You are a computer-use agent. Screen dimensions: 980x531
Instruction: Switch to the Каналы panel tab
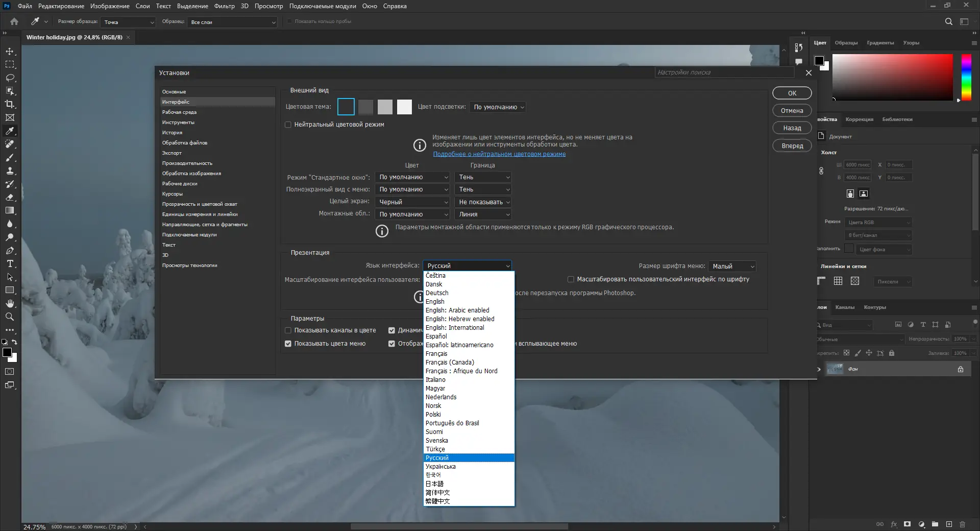tap(845, 307)
